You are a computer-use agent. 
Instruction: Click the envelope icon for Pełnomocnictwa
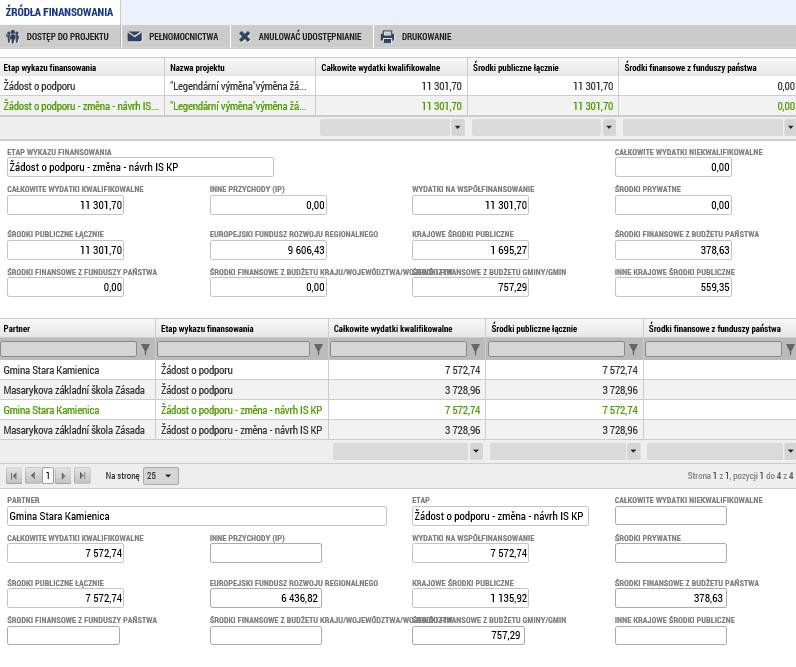tap(135, 37)
